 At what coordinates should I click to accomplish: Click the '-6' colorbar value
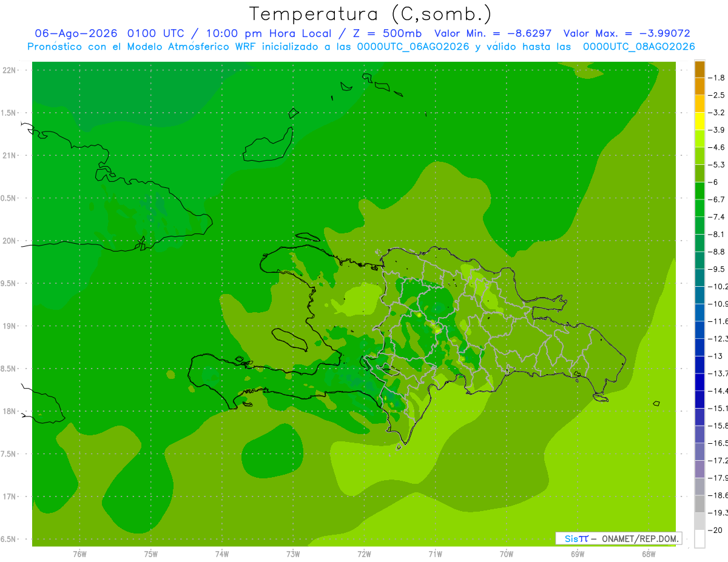tap(713, 182)
